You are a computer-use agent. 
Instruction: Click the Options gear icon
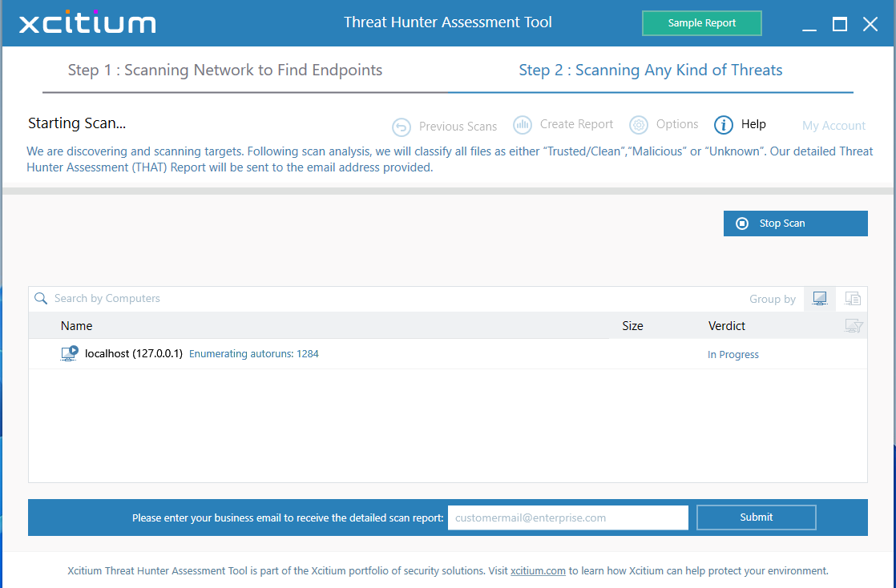[x=638, y=125]
